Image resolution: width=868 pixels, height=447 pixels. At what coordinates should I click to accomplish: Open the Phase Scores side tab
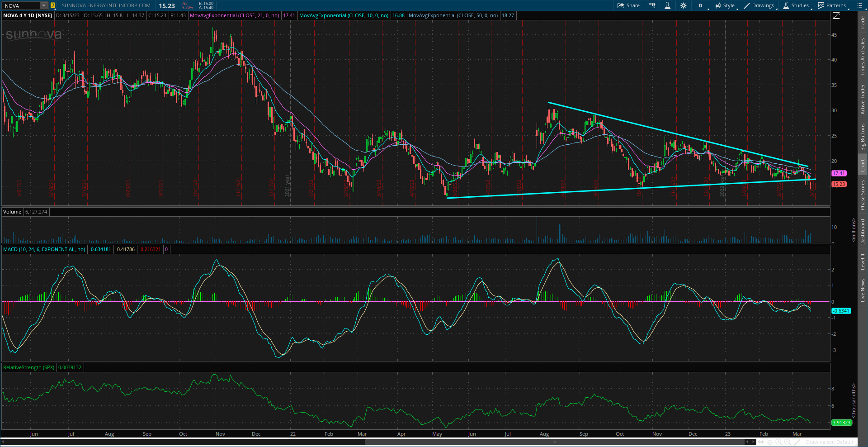(863, 195)
